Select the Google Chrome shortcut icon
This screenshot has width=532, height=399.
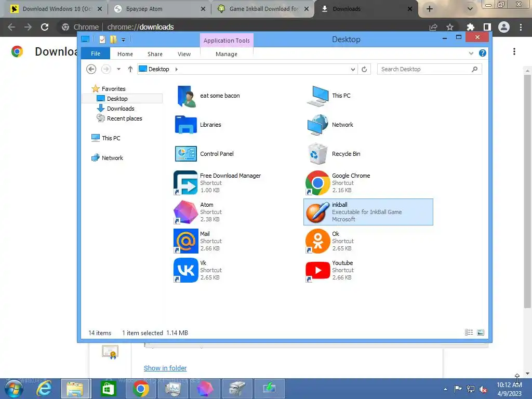coord(317,183)
